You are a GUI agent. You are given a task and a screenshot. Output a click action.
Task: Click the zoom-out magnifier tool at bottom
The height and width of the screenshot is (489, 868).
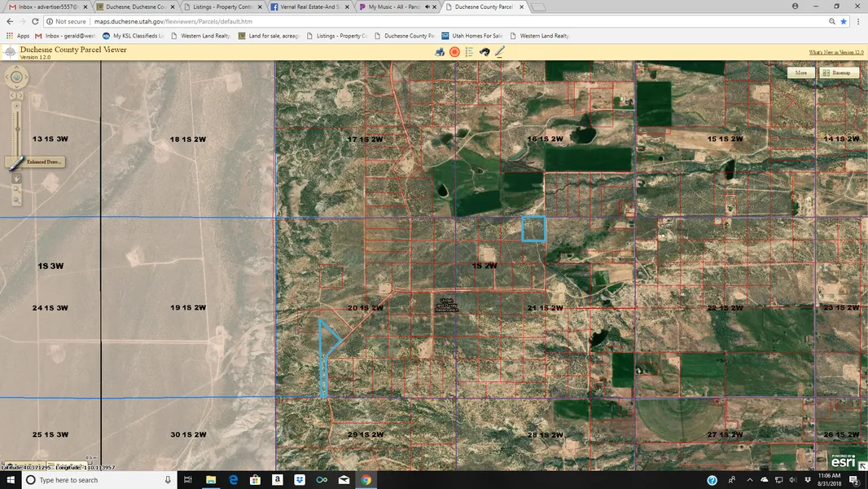point(16,200)
